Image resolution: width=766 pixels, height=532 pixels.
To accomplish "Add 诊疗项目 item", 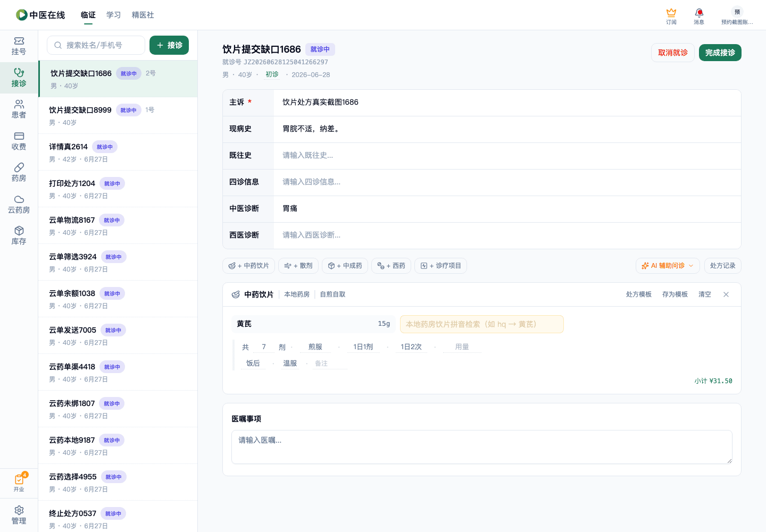I will [x=440, y=266].
